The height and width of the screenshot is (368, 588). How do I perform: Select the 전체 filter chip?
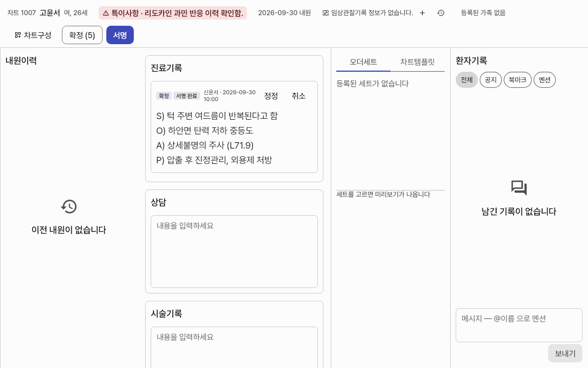point(467,80)
